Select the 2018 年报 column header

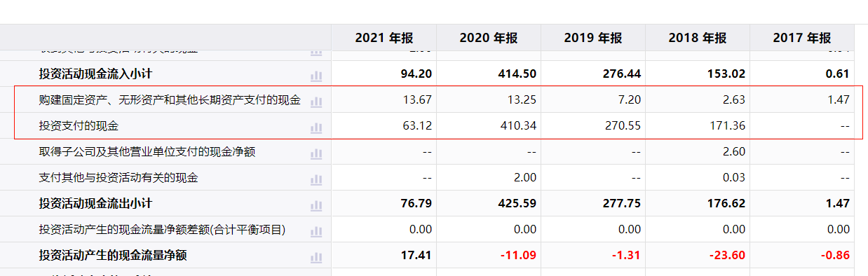[x=698, y=38]
